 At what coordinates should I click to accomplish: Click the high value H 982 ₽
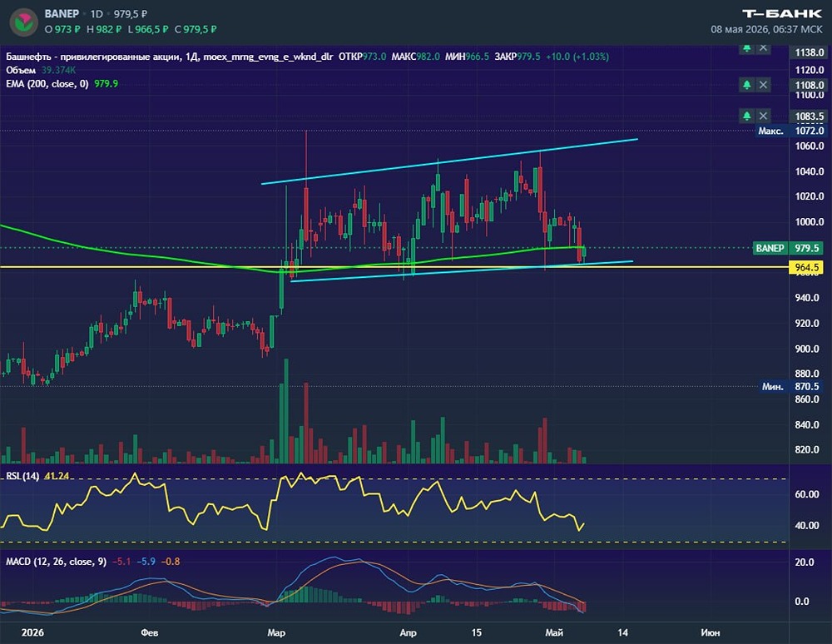[x=104, y=29]
